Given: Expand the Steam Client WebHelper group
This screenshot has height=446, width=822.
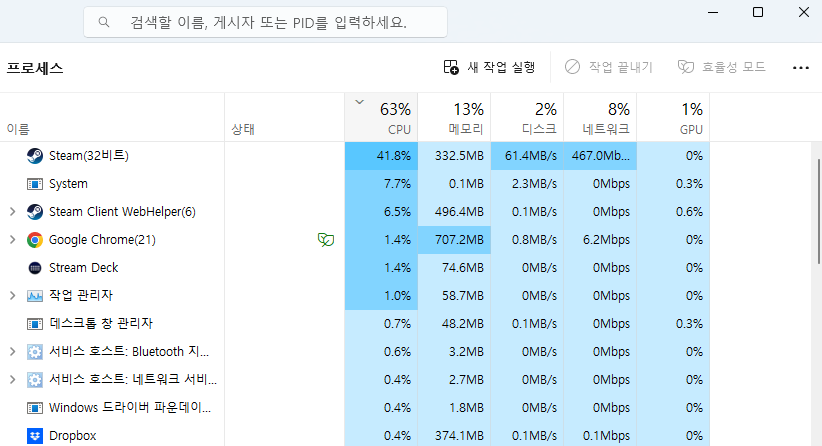Looking at the screenshot, I should pyautogui.click(x=12, y=212).
